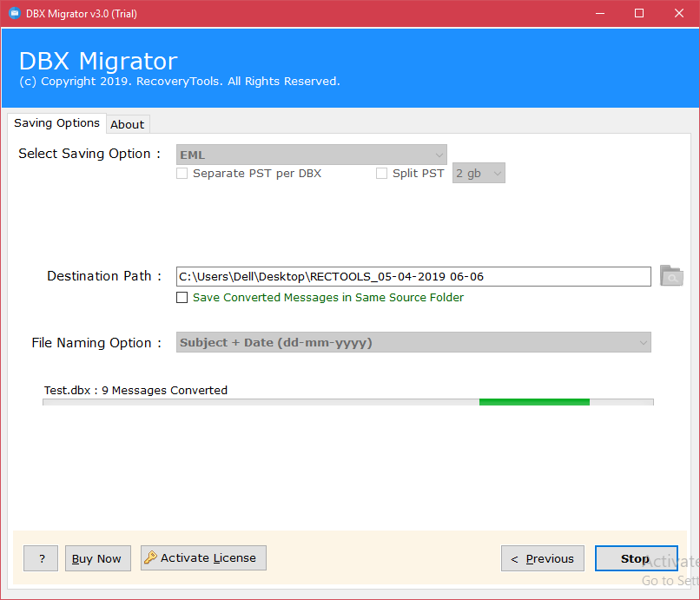The width and height of the screenshot is (700, 600).
Task: Click the key icon on Activate License
Action: pyautogui.click(x=150, y=557)
